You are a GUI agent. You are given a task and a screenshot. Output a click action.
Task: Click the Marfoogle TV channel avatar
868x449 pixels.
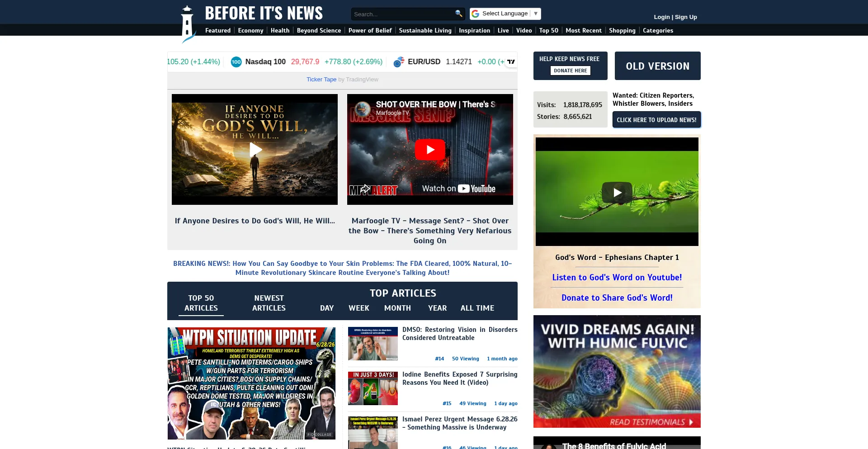tap(363, 109)
